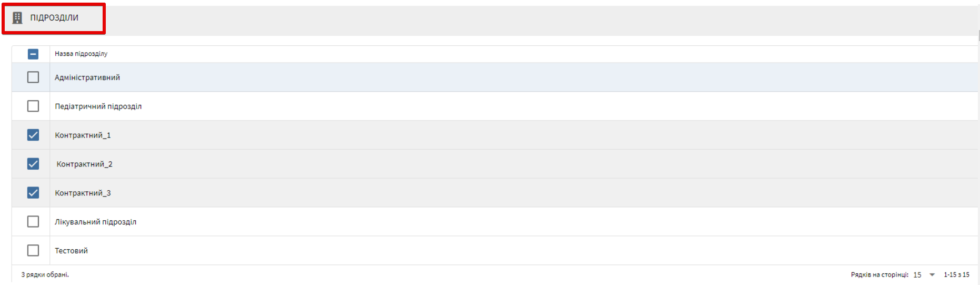Check the Педіатричний підрозділ checkbox

click(x=33, y=106)
